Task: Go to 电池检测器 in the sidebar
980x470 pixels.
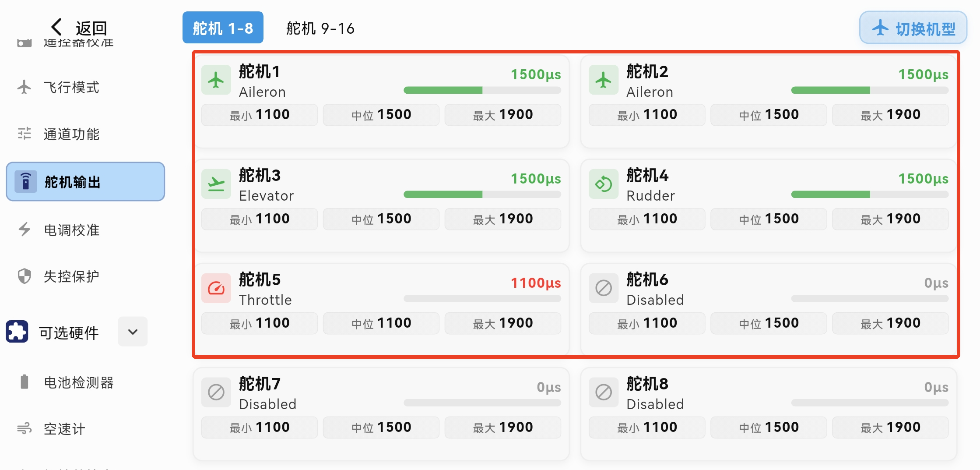Action: pos(78,382)
